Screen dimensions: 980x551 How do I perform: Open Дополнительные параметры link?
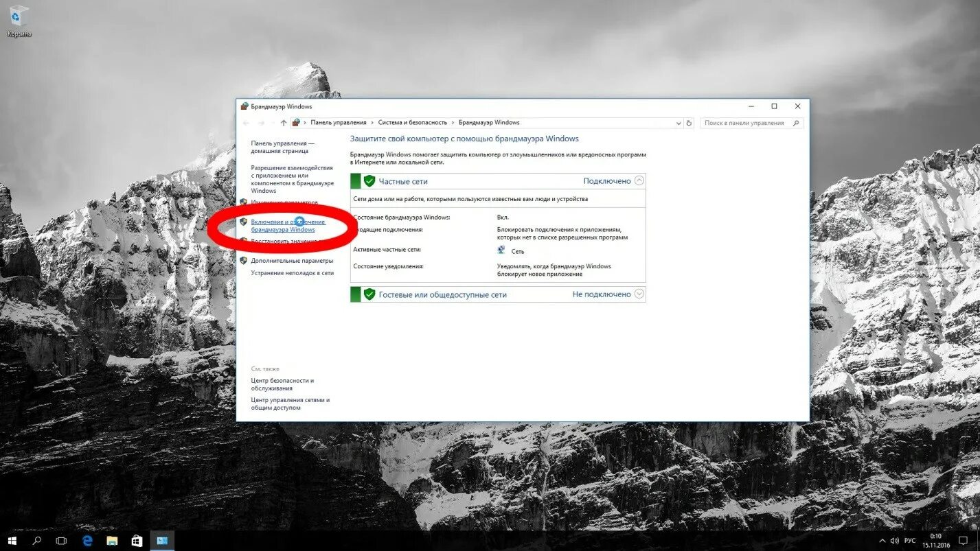tap(292, 261)
